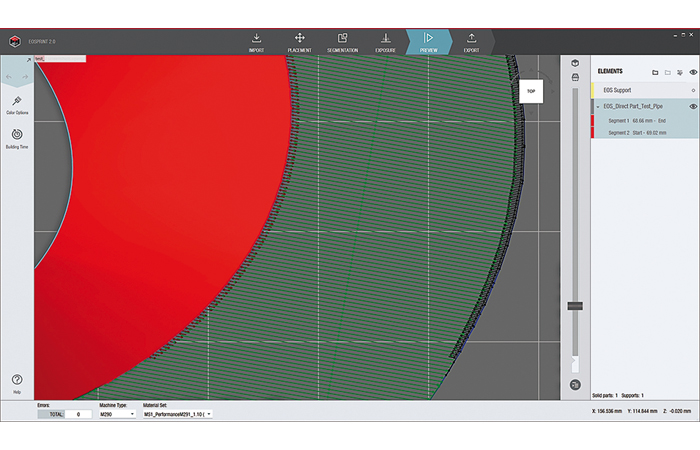The width and height of the screenshot is (700, 450).
Task: Open the Exposure step
Action: [385, 43]
